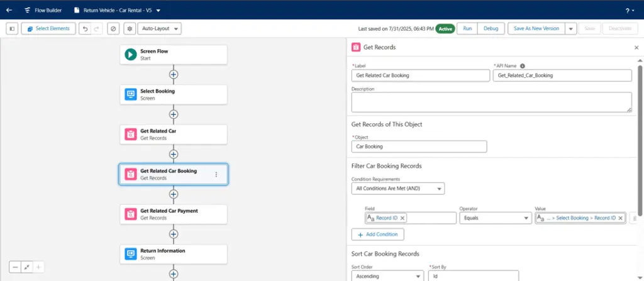Click the undo arrow icon
The height and width of the screenshot is (281, 644).
click(x=85, y=29)
